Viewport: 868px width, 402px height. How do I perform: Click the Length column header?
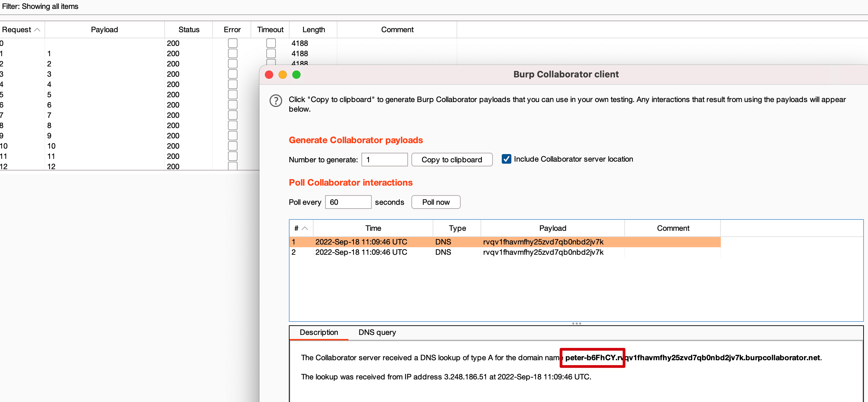(x=314, y=30)
